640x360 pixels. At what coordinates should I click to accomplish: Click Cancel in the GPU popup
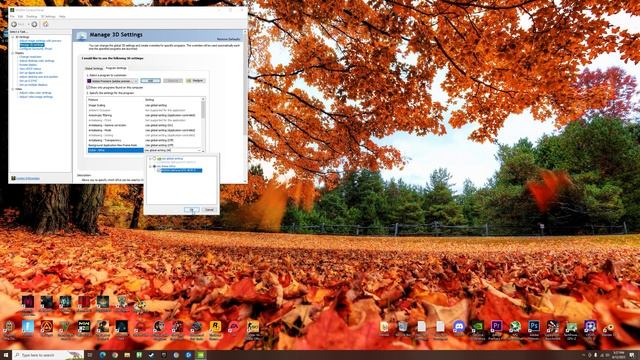point(209,209)
